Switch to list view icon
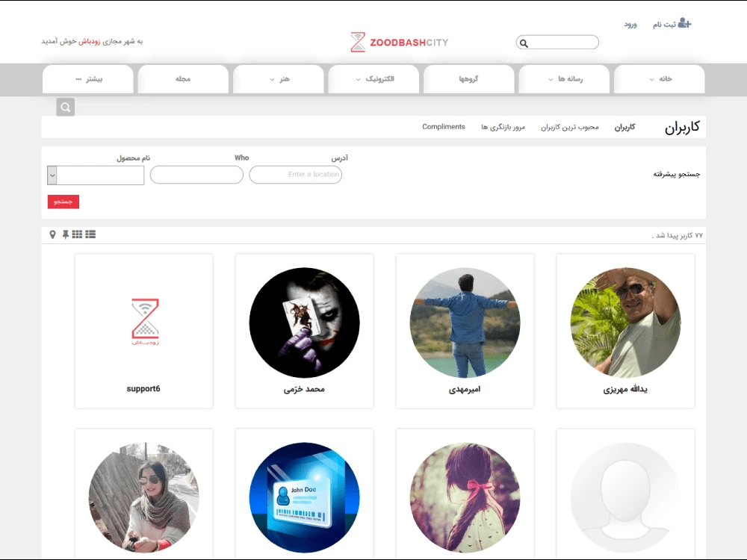This screenshot has width=747, height=560. point(90,234)
